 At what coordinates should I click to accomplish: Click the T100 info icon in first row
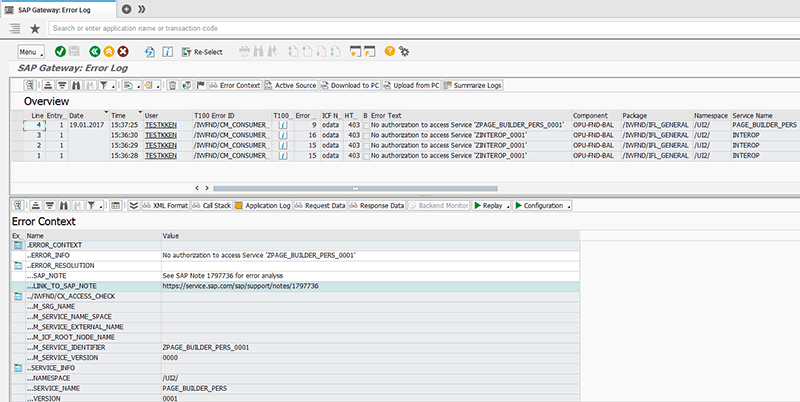[281, 125]
